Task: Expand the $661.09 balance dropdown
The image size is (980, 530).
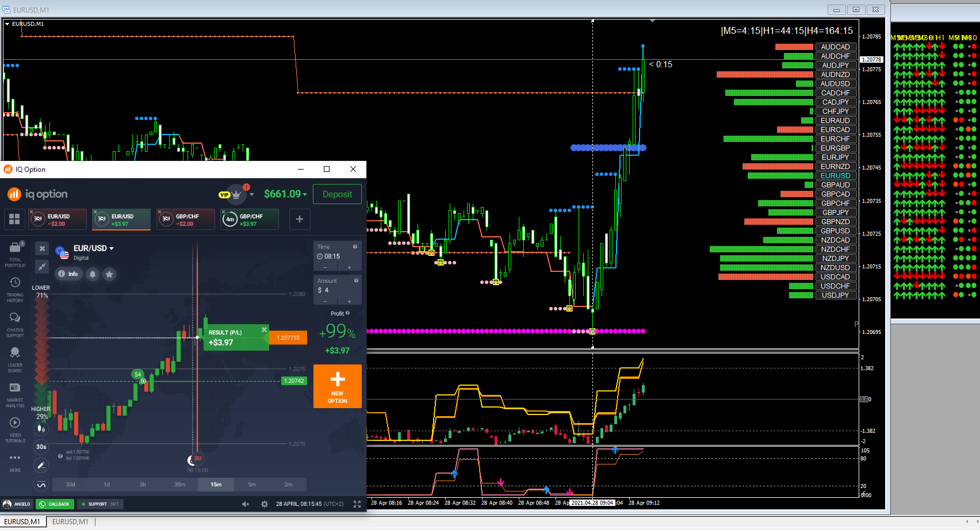Action: click(x=305, y=194)
